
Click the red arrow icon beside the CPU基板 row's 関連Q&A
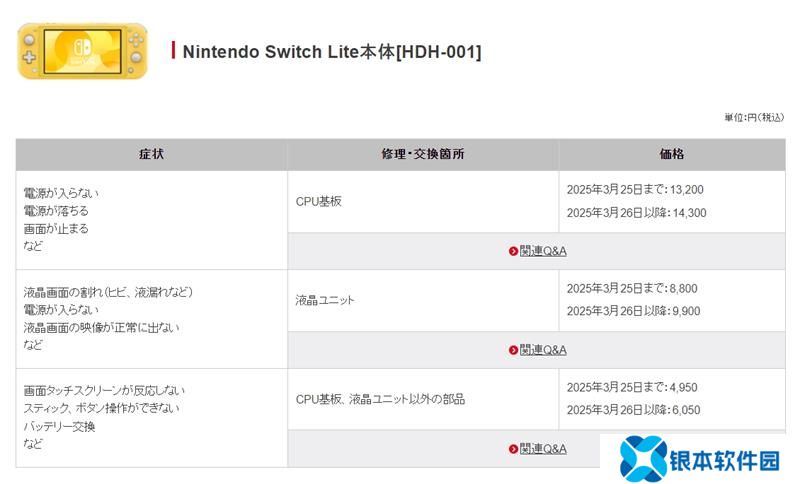point(513,251)
